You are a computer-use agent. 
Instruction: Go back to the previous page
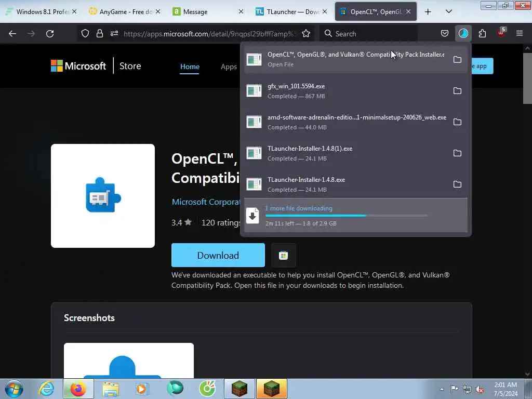tap(12, 34)
